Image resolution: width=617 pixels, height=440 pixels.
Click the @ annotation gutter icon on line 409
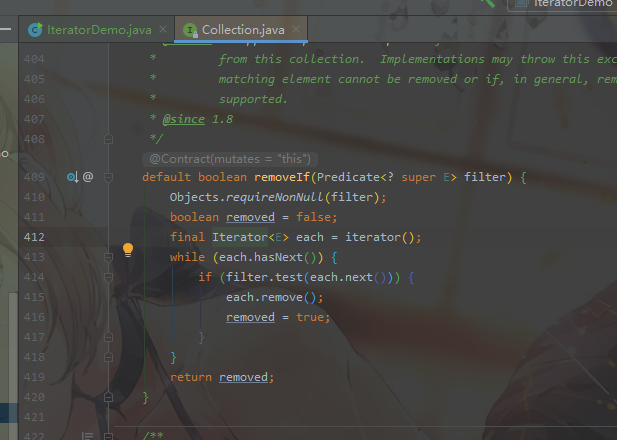pyautogui.click(x=88, y=177)
